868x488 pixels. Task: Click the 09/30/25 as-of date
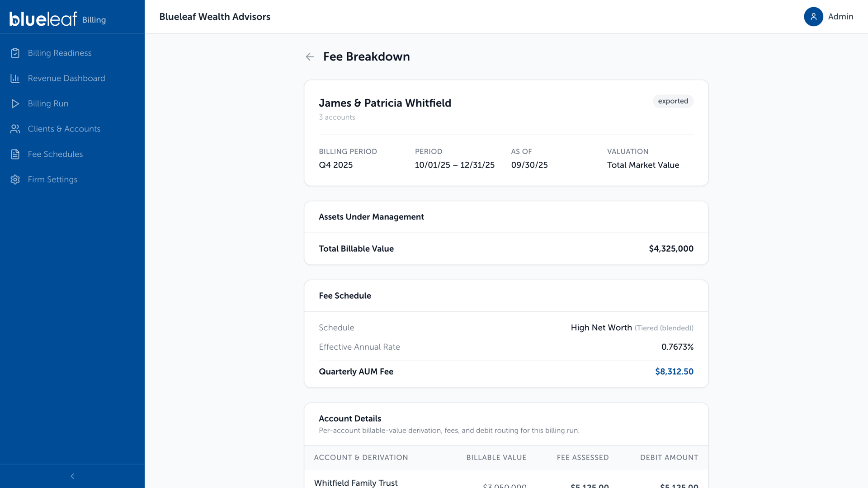coord(529,165)
